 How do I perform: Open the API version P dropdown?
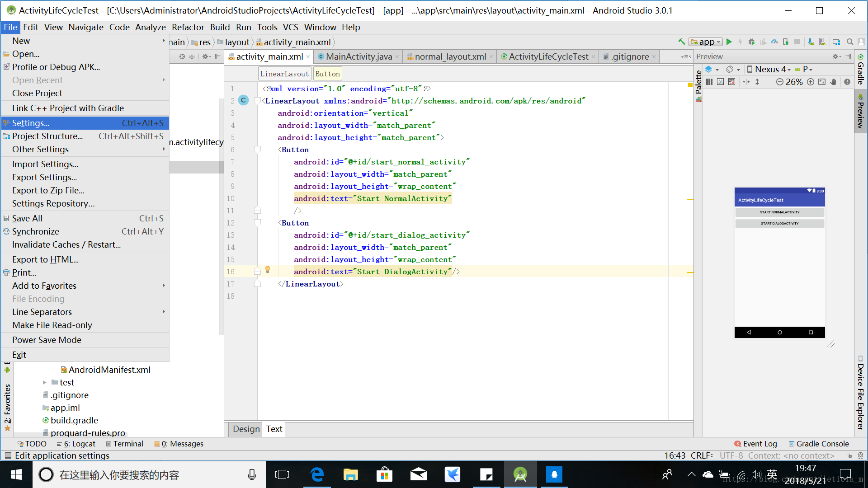[804, 69]
